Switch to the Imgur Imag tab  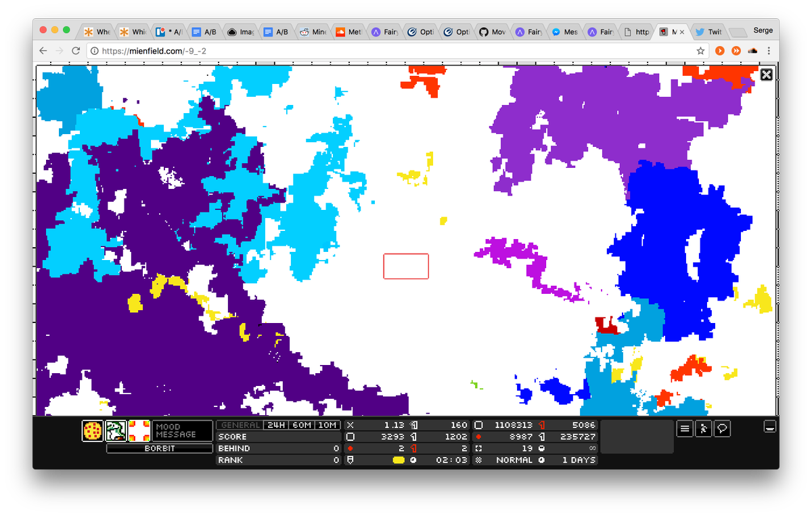pos(241,32)
